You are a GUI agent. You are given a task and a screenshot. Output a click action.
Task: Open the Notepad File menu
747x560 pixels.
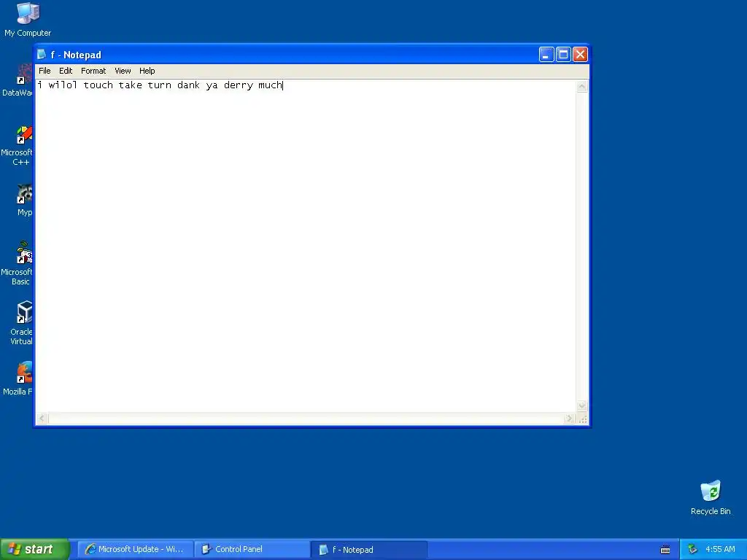coord(44,71)
